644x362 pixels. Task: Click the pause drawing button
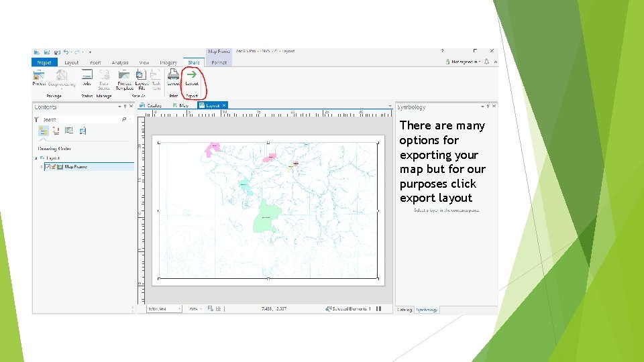(378, 308)
